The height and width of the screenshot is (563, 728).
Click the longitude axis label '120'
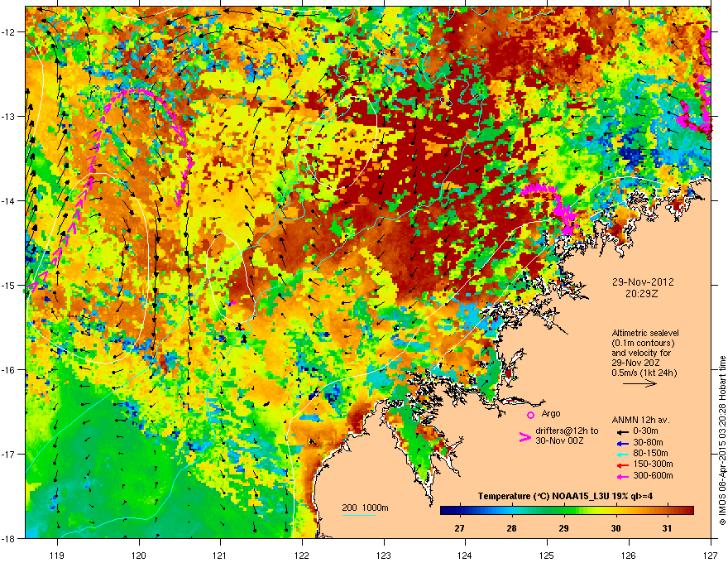tap(139, 555)
